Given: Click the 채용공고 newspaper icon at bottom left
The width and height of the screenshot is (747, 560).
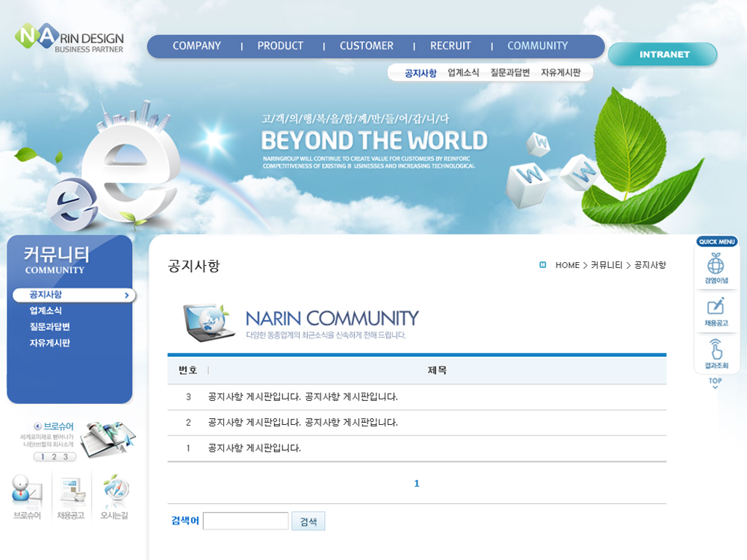Looking at the screenshot, I should 72,492.
